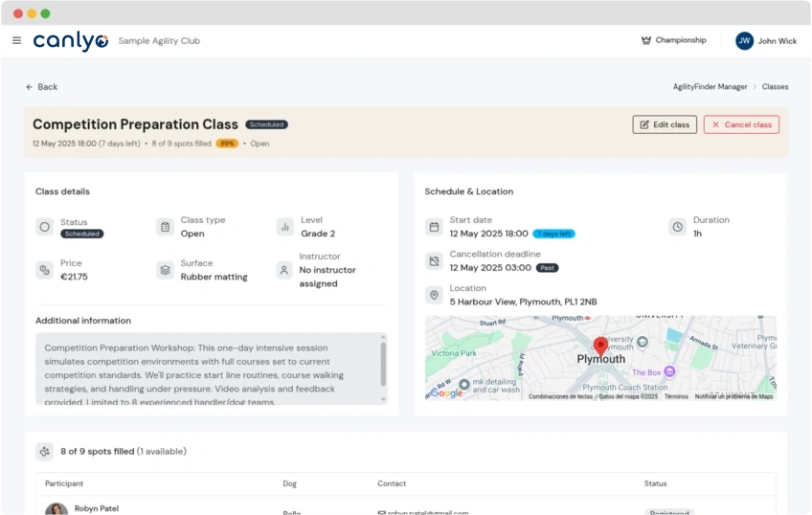
Task: Click The Box marker on the map
Action: tap(669, 371)
